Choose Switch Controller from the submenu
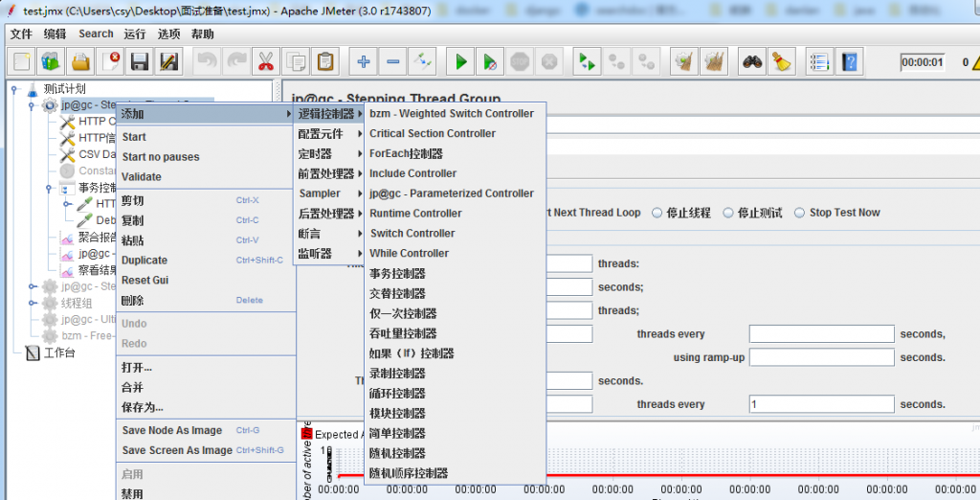 pos(412,234)
